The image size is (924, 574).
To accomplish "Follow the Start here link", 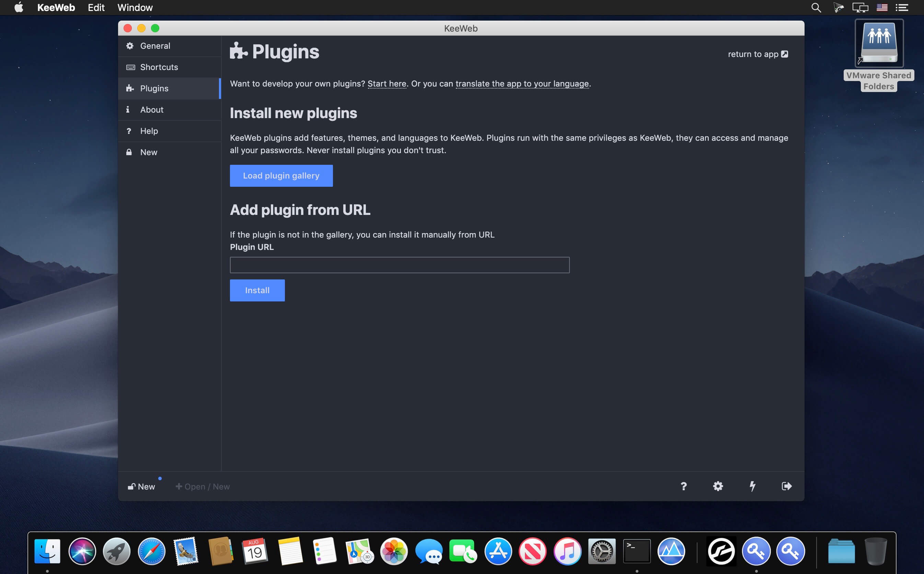I will coord(387,83).
